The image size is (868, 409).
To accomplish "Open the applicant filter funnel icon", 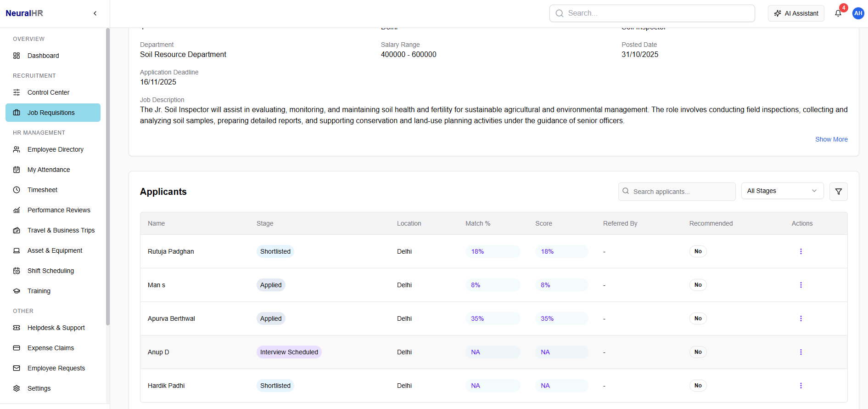I will click(x=838, y=192).
